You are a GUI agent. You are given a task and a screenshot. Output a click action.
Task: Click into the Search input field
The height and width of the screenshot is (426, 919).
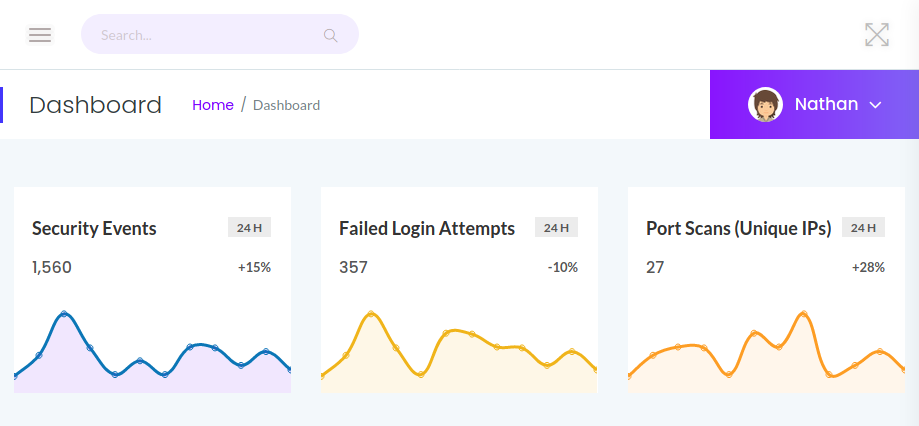click(200, 35)
